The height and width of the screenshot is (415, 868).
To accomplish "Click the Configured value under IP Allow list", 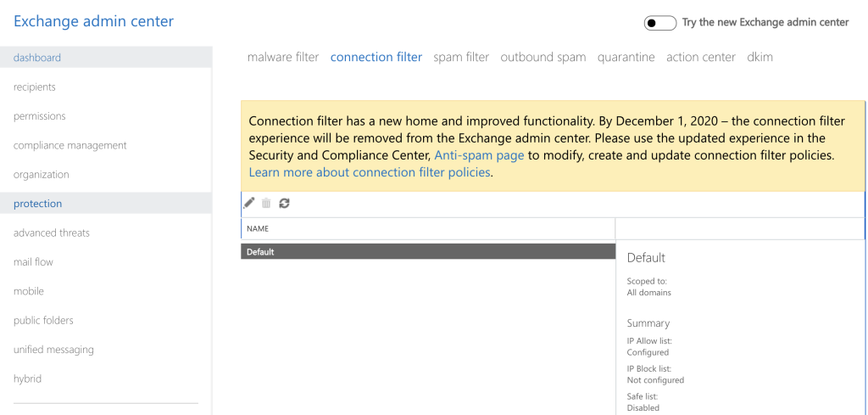I will pyautogui.click(x=648, y=352).
